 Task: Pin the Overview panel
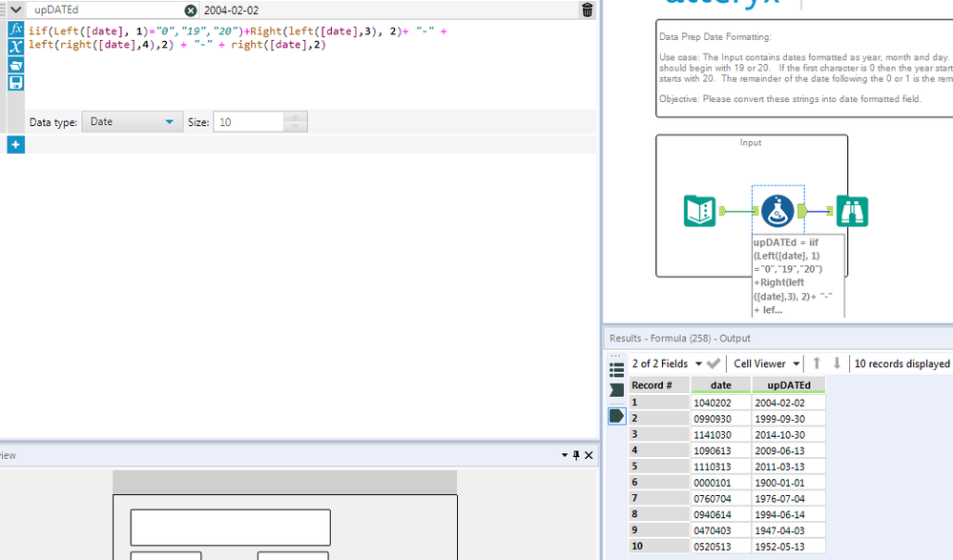(576, 455)
